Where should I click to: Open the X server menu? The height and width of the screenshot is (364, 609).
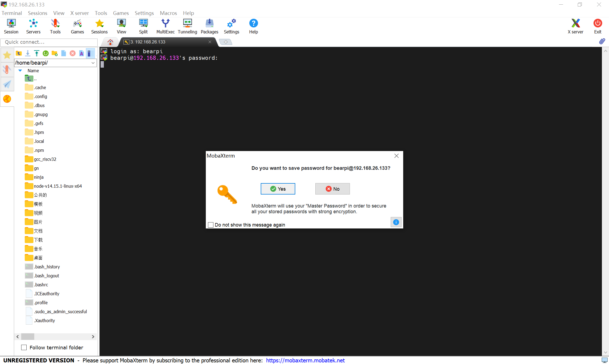(79, 13)
